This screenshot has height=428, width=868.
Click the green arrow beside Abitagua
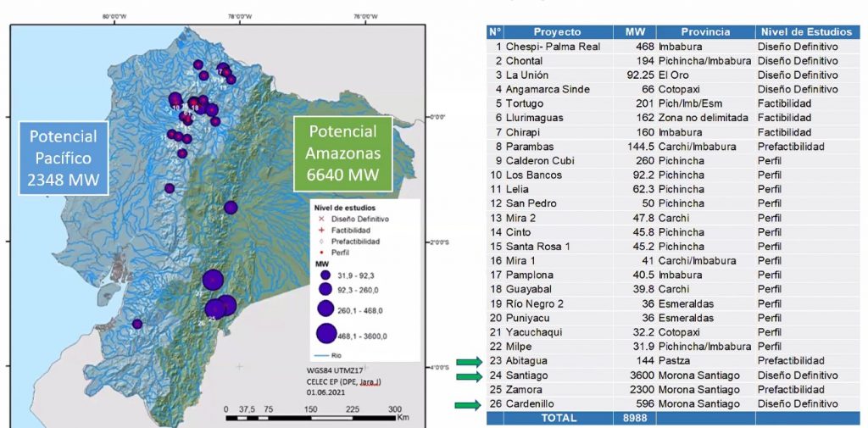point(469,362)
